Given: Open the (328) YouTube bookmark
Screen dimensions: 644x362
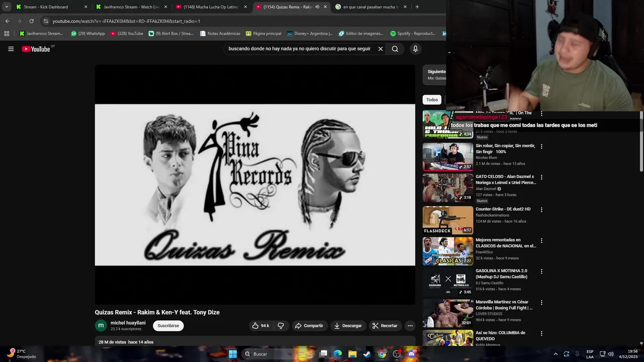Looking at the screenshot, I should tap(127, 34).
